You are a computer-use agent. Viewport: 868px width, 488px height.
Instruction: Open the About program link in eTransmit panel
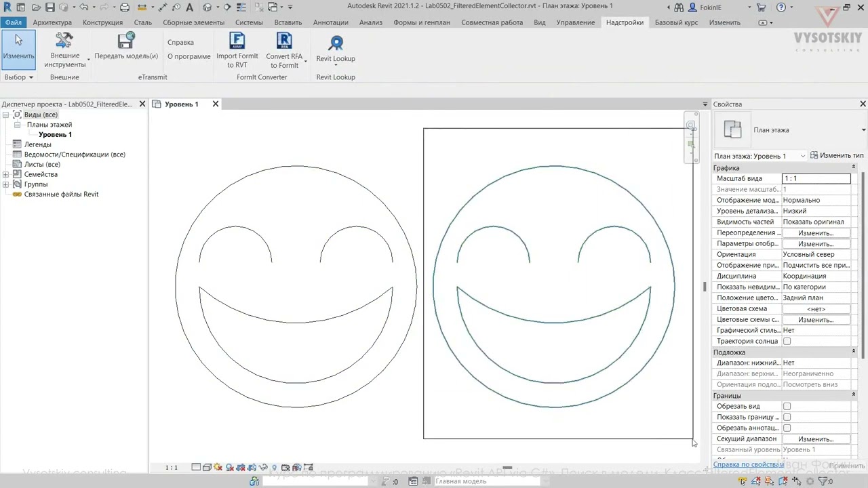pos(189,56)
